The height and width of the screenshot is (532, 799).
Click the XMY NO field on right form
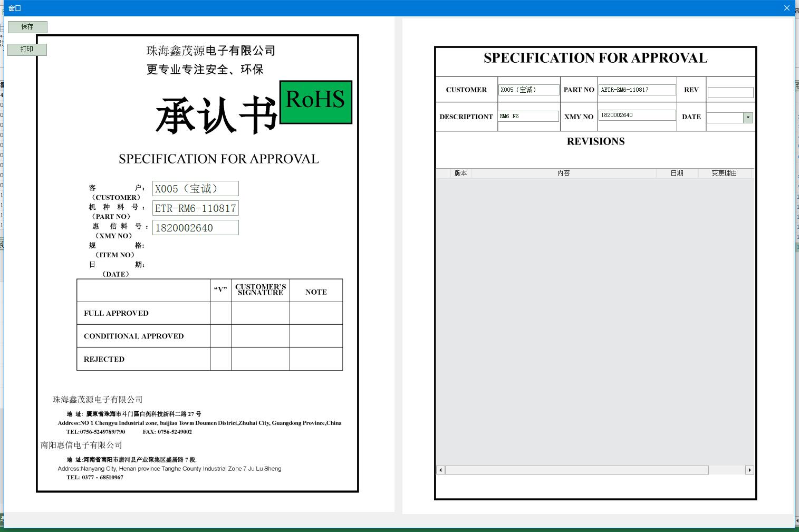coord(637,115)
